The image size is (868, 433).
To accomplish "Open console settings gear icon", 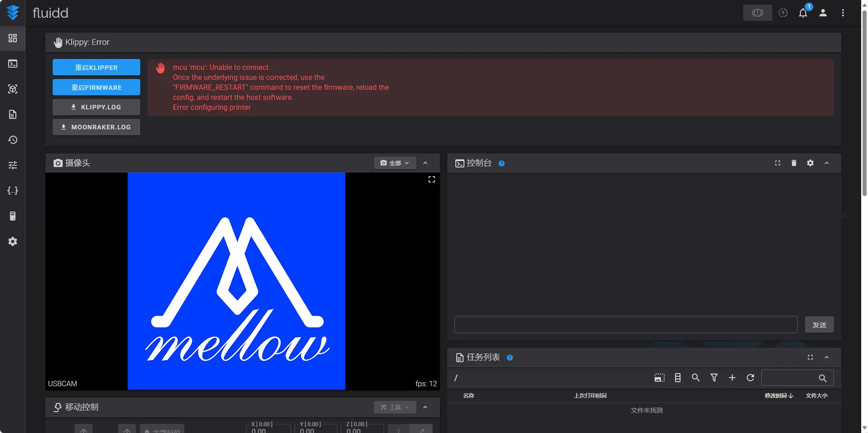I will pyautogui.click(x=810, y=163).
